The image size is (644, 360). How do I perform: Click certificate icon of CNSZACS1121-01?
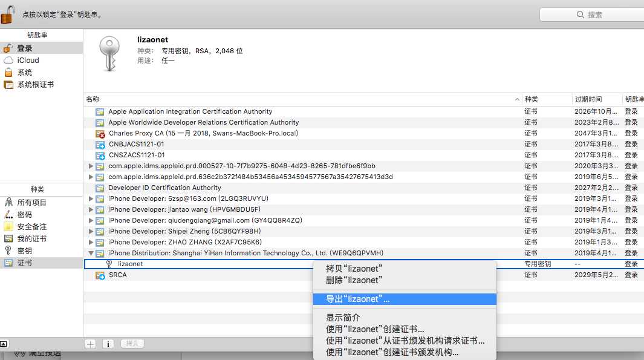click(100, 155)
